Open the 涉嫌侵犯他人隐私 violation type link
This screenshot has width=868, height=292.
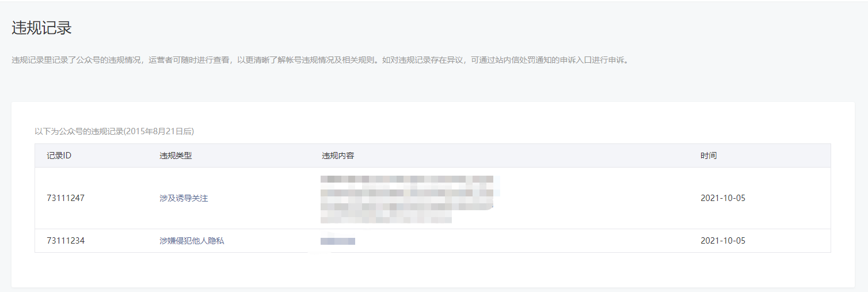pos(192,241)
